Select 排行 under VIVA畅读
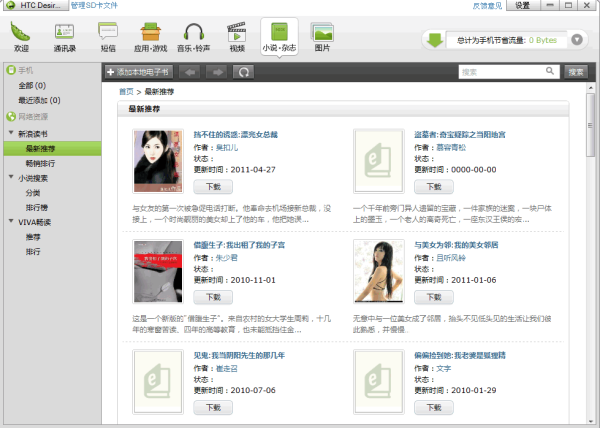 [33, 252]
